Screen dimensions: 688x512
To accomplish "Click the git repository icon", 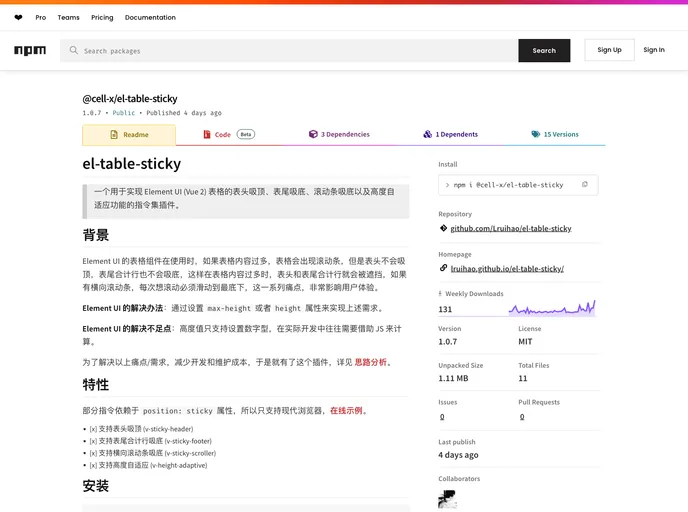I will (443, 228).
